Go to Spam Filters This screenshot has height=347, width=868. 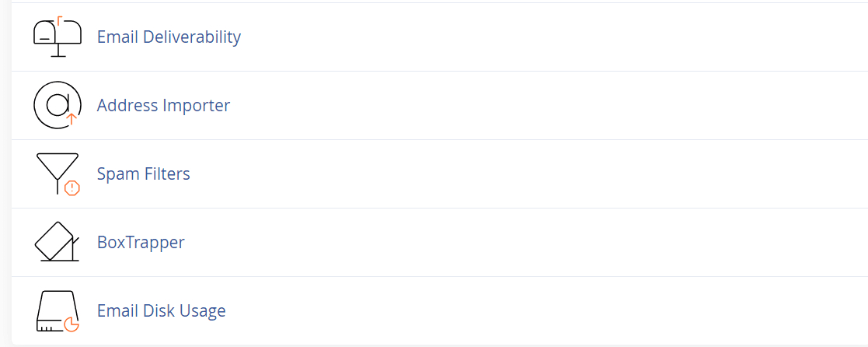coord(143,173)
